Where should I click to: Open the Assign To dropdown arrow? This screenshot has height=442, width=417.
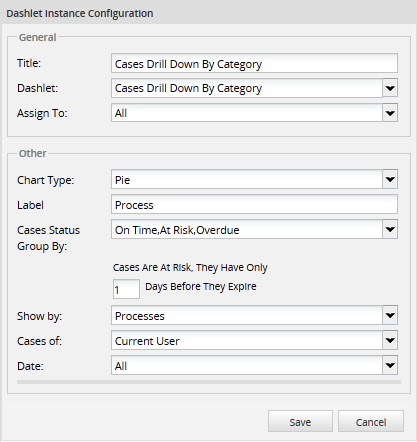[390, 113]
